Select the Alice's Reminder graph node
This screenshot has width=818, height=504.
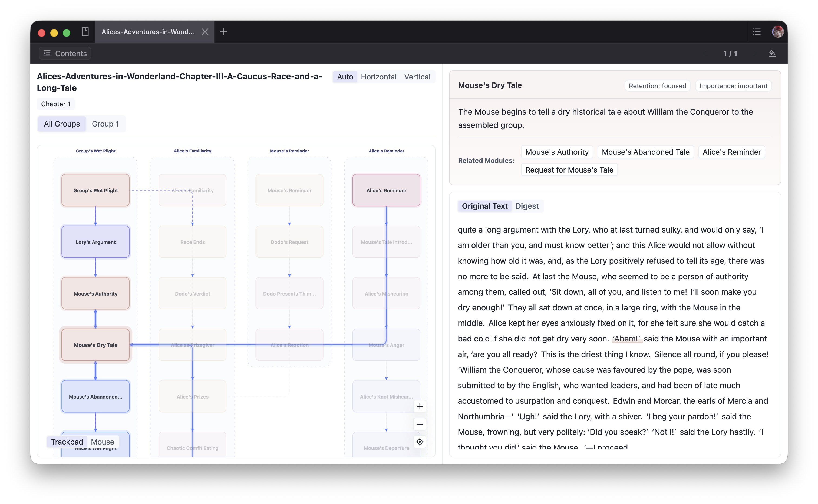387,190
